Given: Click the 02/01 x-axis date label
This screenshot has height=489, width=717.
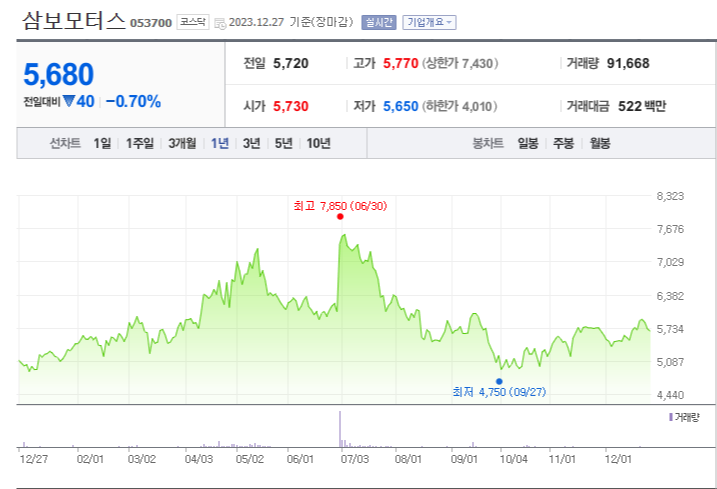Looking at the screenshot, I should tap(90, 459).
